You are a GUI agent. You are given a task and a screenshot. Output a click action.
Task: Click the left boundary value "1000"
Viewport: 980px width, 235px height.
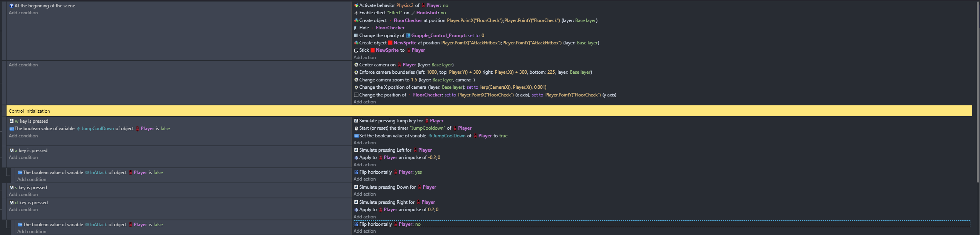tap(432, 72)
